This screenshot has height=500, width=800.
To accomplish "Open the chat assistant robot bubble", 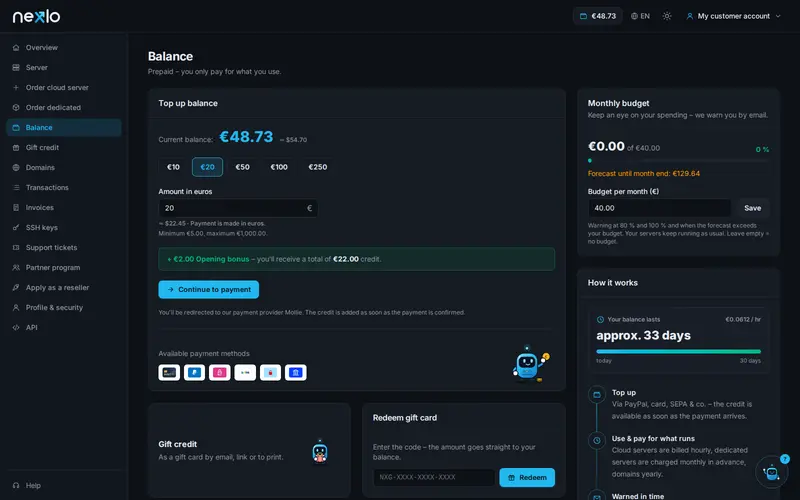I will click(771, 472).
